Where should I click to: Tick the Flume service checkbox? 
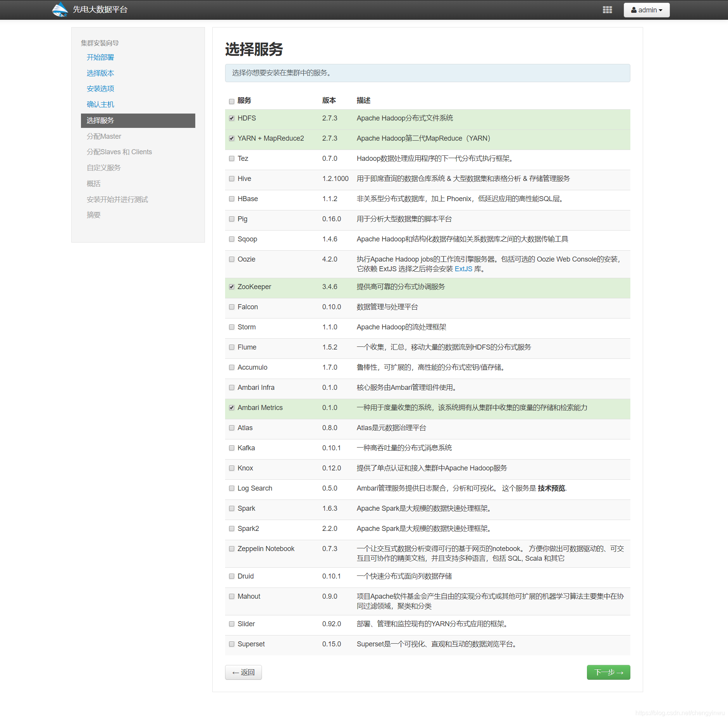(x=232, y=347)
